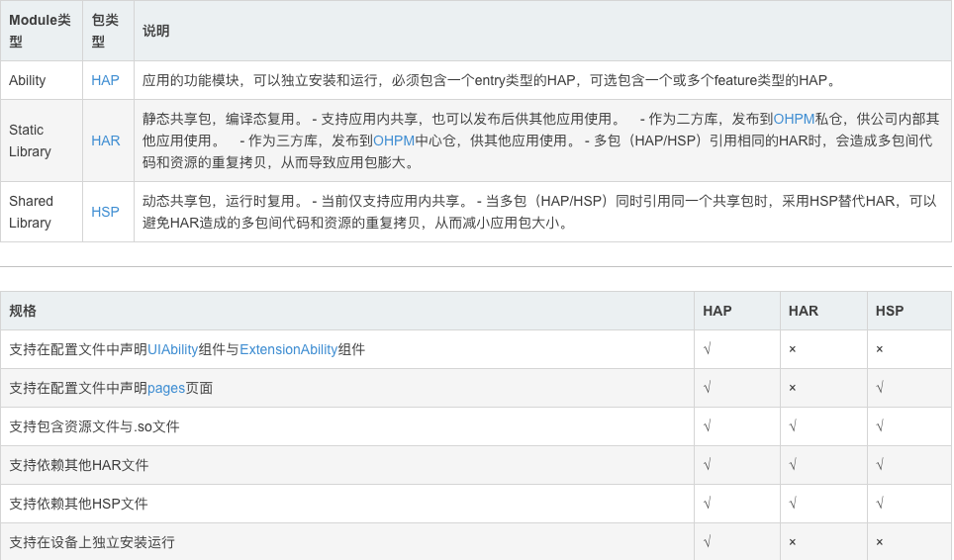Viewport: 954px width, 560px height.
Task: Select the 支持在设备上独立安装运行 row label
Action: pos(92,542)
